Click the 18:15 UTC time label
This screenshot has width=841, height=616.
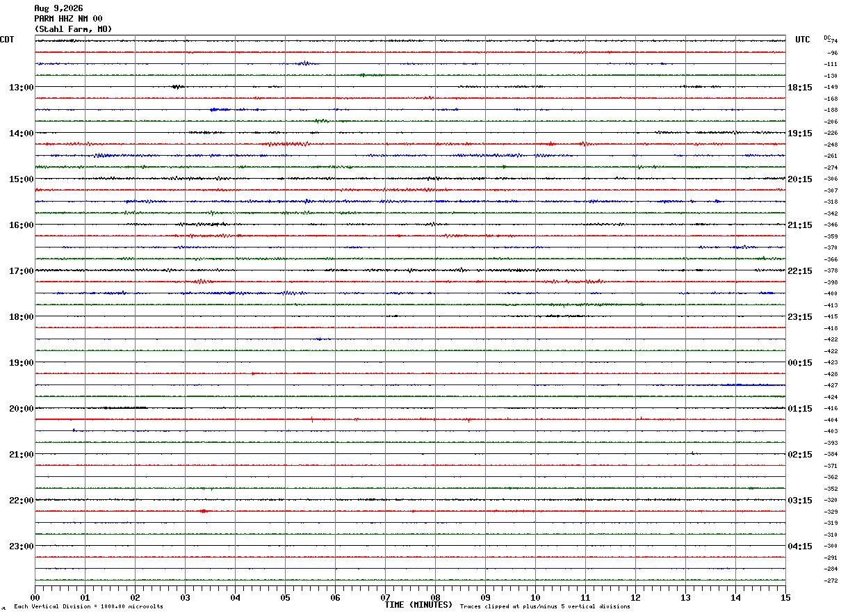click(800, 88)
